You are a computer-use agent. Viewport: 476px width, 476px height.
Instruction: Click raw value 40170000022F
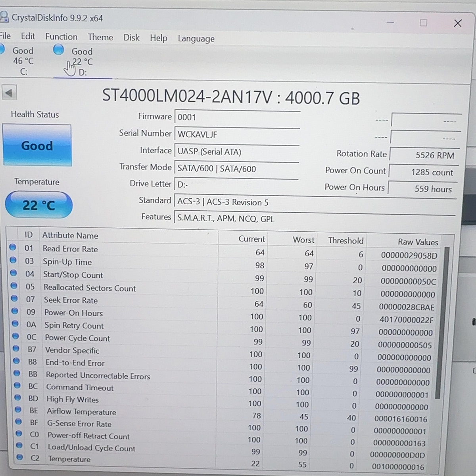click(407, 320)
